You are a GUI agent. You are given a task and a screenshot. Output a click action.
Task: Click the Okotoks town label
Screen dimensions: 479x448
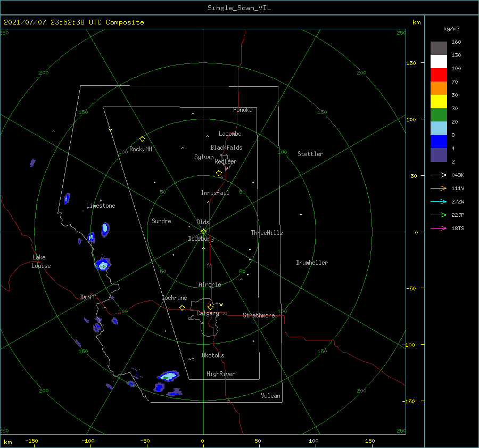[x=213, y=355]
